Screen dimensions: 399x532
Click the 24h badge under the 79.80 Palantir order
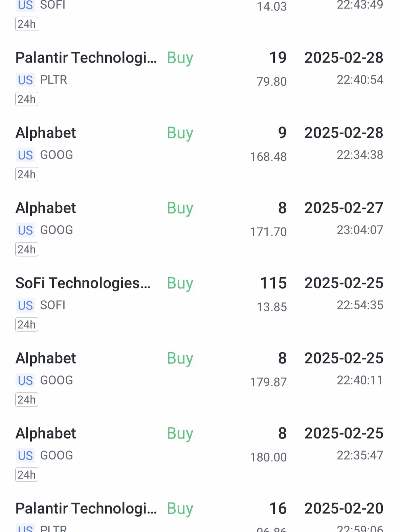point(27,99)
